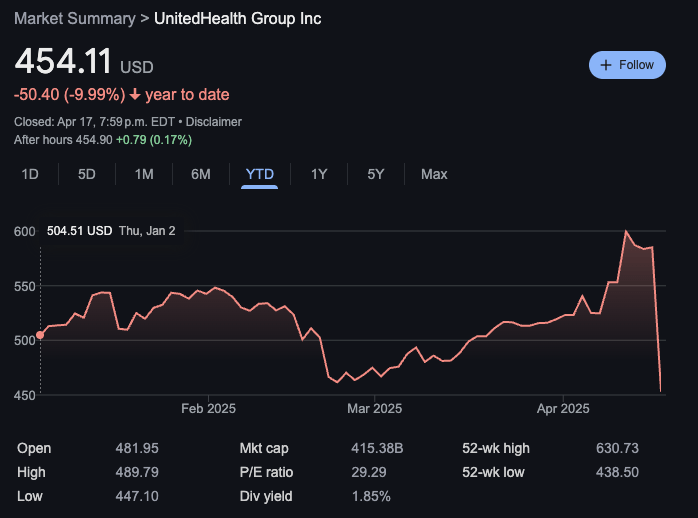
Task: Show the 5Y chart range
Action: click(x=376, y=174)
